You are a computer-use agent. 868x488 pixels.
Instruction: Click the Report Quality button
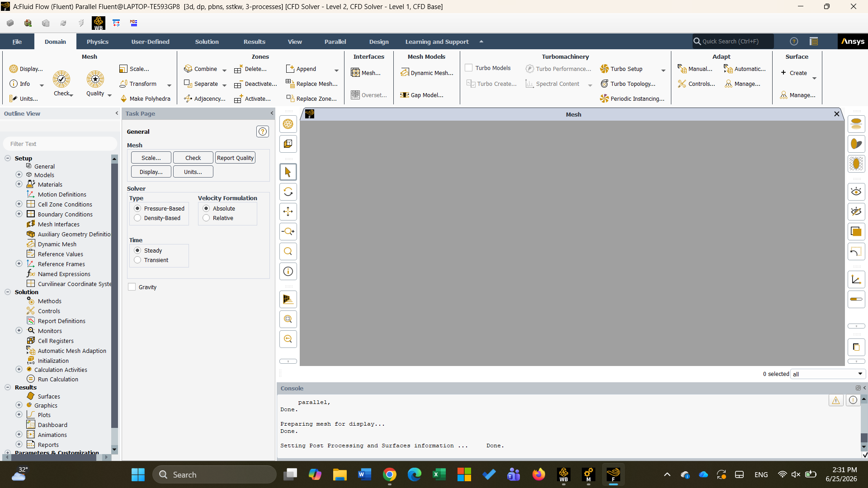pyautogui.click(x=235, y=158)
